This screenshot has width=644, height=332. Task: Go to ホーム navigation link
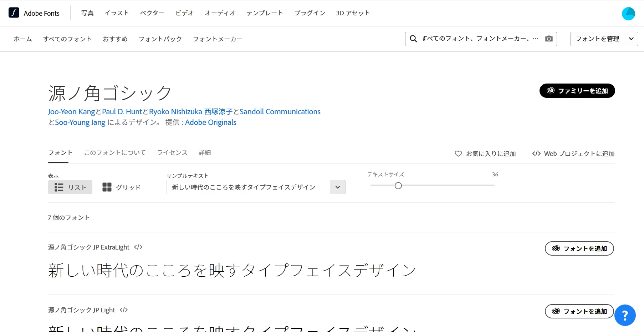click(23, 39)
